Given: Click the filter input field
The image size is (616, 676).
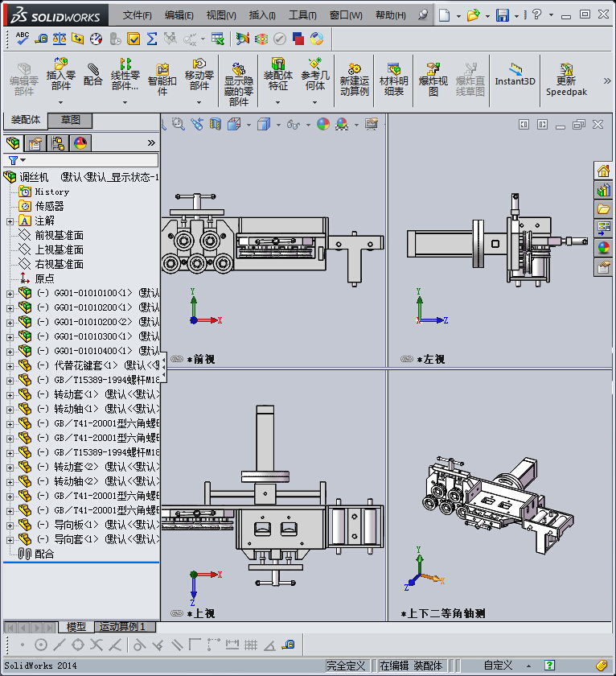Looking at the screenshot, I should tap(92, 160).
